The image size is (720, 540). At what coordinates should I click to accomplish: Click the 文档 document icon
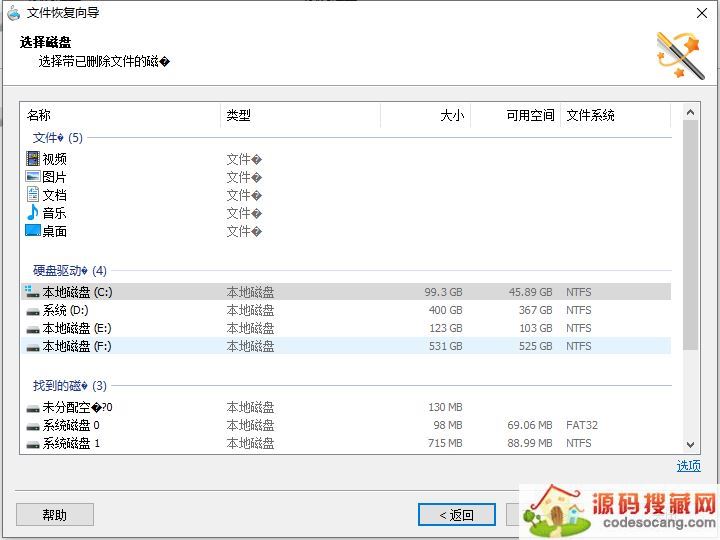pyautogui.click(x=33, y=195)
